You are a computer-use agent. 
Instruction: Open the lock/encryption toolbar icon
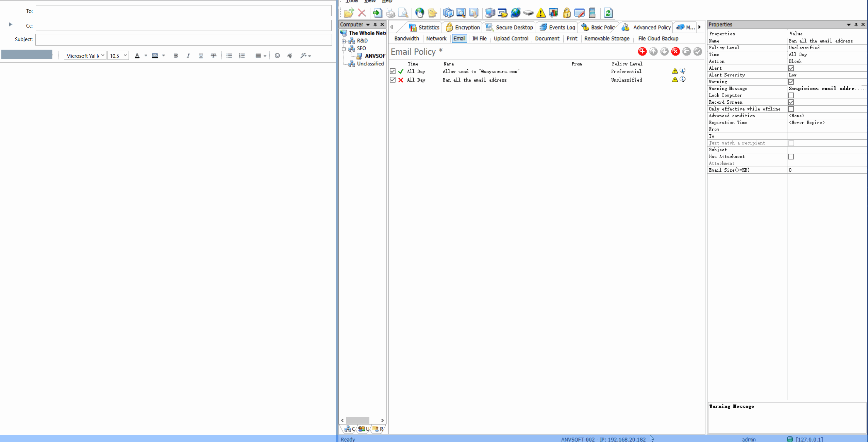pos(567,13)
